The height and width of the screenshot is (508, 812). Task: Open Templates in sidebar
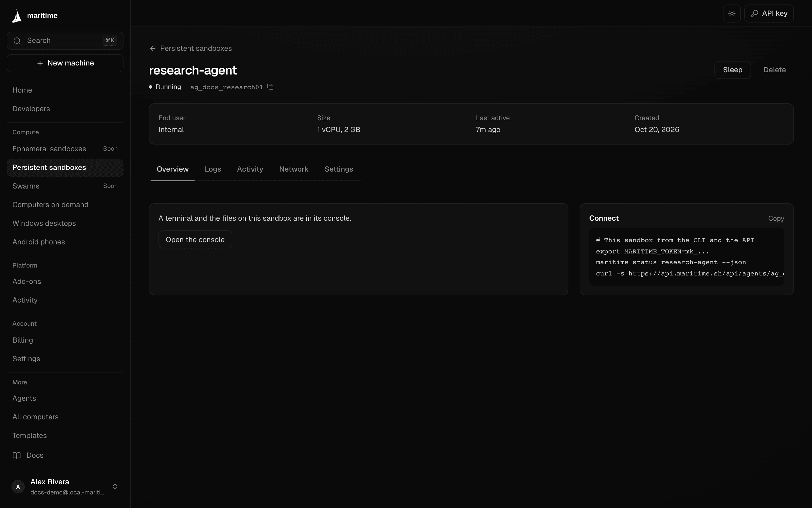tap(65, 435)
